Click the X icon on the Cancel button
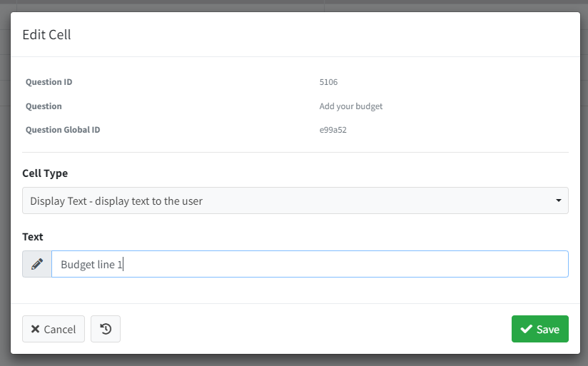588x366 pixels. [x=35, y=329]
